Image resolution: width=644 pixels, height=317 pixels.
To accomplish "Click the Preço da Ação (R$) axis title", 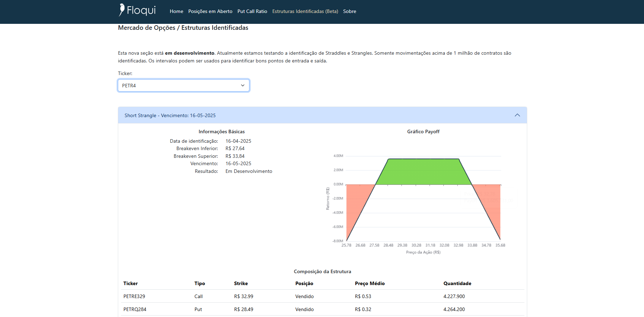I will pyautogui.click(x=423, y=252).
